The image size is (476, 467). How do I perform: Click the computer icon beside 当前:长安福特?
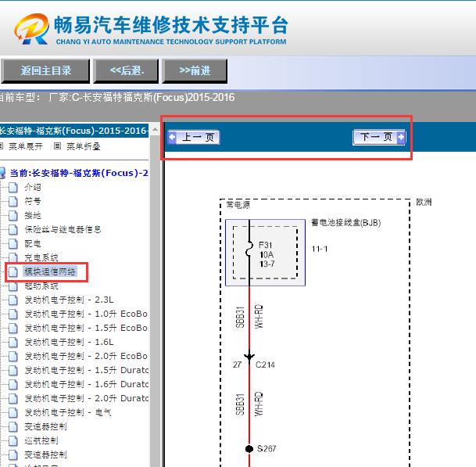point(2,173)
